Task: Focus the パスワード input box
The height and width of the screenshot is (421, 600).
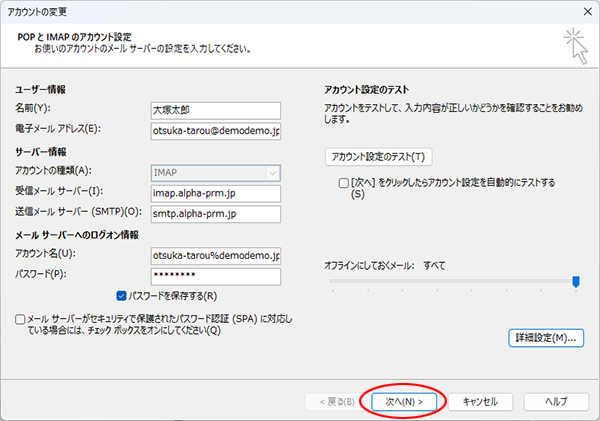Action: tap(214, 276)
